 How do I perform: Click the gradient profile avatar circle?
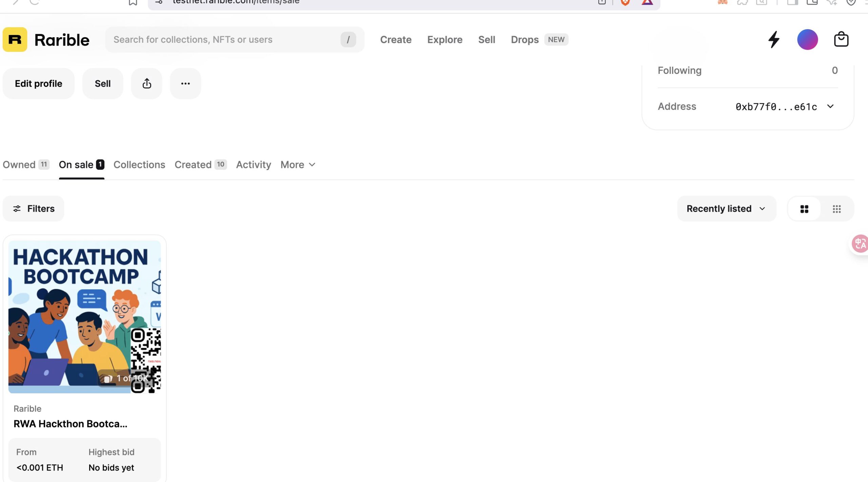pos(807,40)
